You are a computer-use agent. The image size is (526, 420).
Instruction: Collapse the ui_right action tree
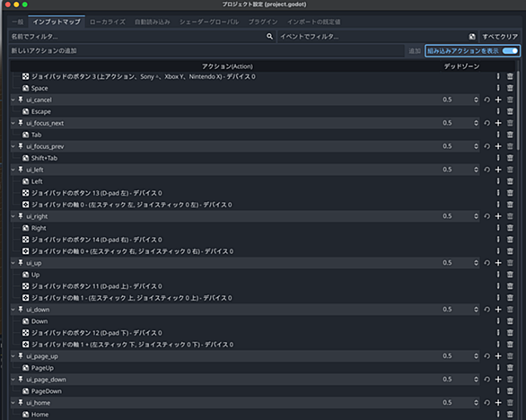point(13,216)
